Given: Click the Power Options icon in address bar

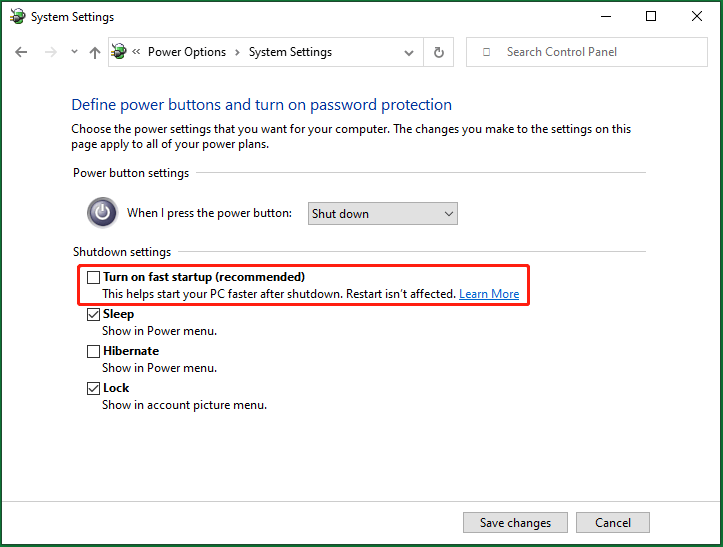Looking at the screenshot, I should (x=119, y=51).
